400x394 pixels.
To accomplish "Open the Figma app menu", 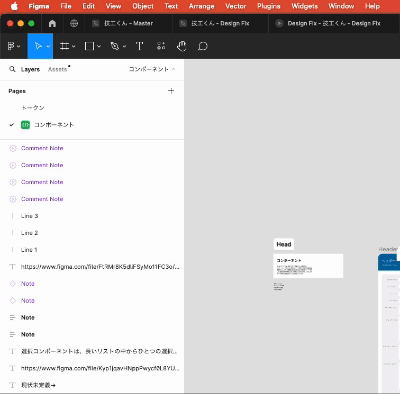I will click(x=39, y=6).
